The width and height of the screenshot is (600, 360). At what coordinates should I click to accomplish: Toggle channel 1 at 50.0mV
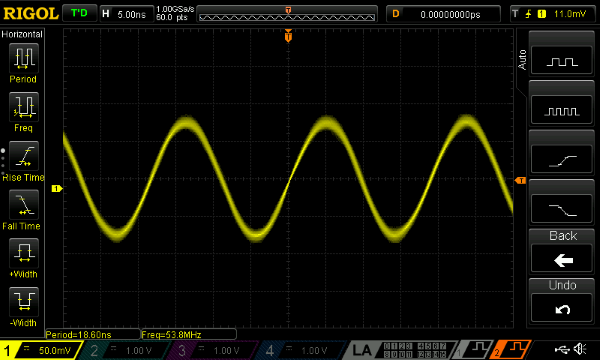click(x=40, y=350)
